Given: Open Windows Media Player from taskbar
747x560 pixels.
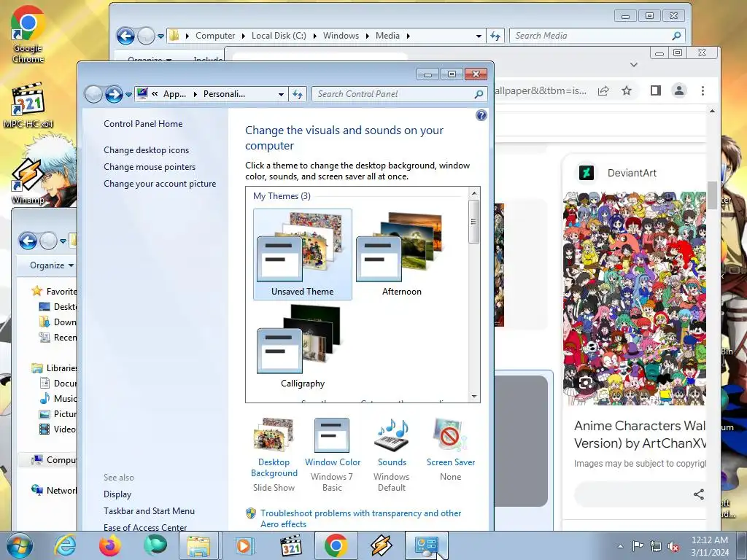Looking at the screenshot, I should (x=244, y=545).
